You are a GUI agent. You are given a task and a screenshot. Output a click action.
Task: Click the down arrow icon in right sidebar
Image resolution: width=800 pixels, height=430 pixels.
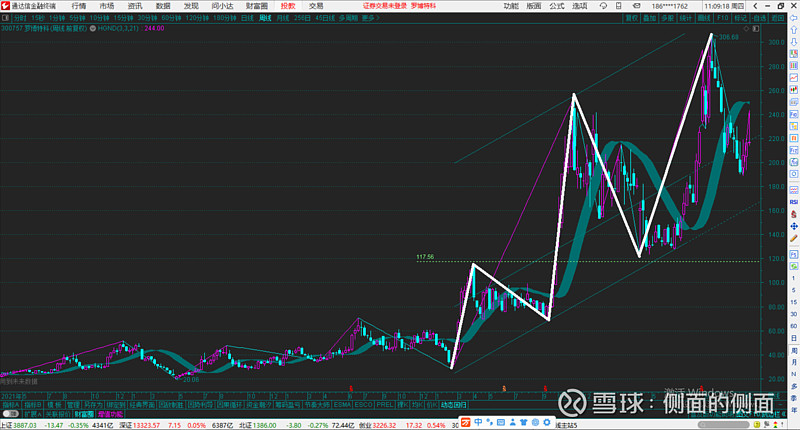[794, 42]
